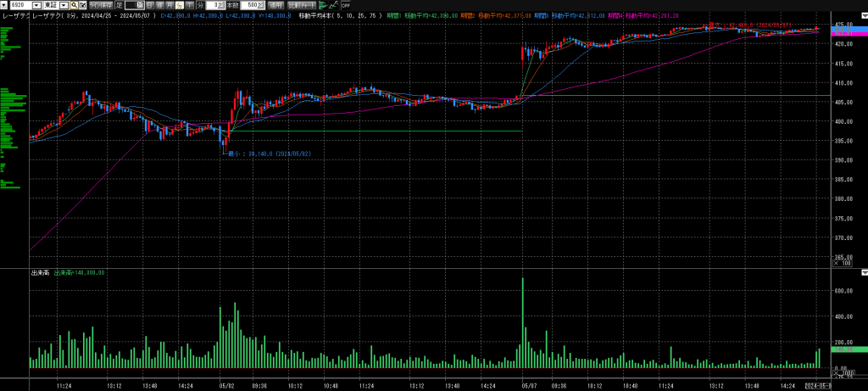Viewport: 868px width, 391px height.
Task: Toggle the minute (分) period button
Action: click(179, 5)
